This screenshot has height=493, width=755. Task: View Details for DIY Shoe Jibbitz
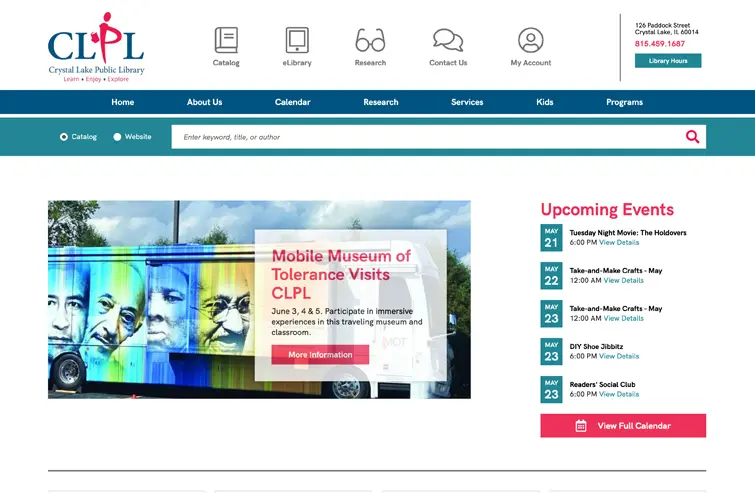(619, 356)
